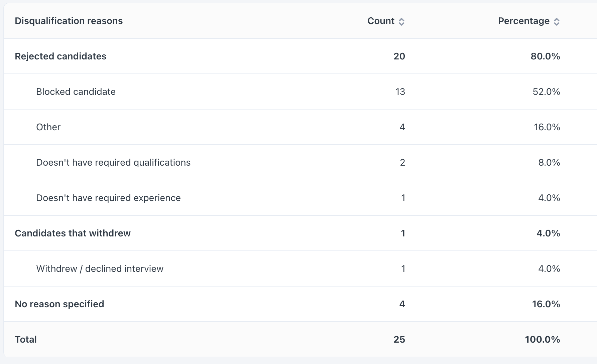Click the sort arrows beside Count
Screen dimensions: 597x364
(401, 22)
